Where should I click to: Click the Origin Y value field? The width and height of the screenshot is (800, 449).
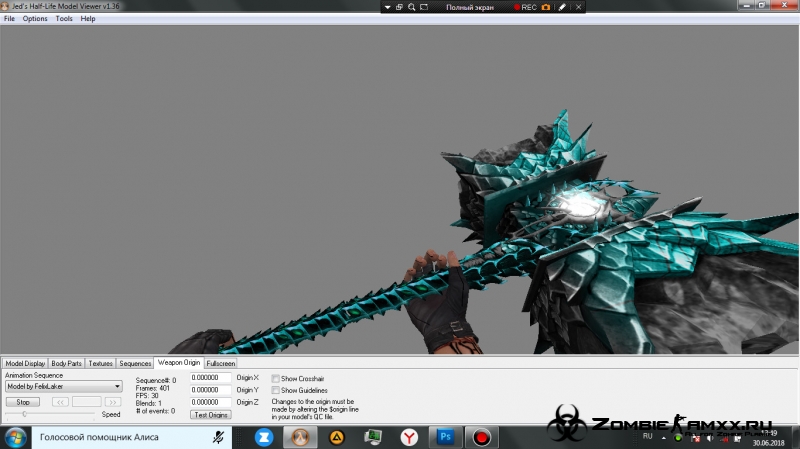(x=210, y=390)
